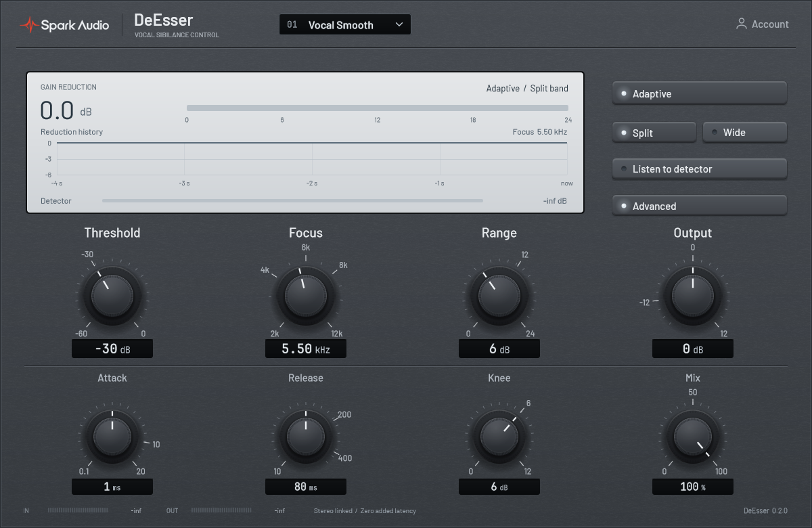Click the 'DeEsser 0.2.0' version text
This screenshot has width=812, height=528.
765,510
